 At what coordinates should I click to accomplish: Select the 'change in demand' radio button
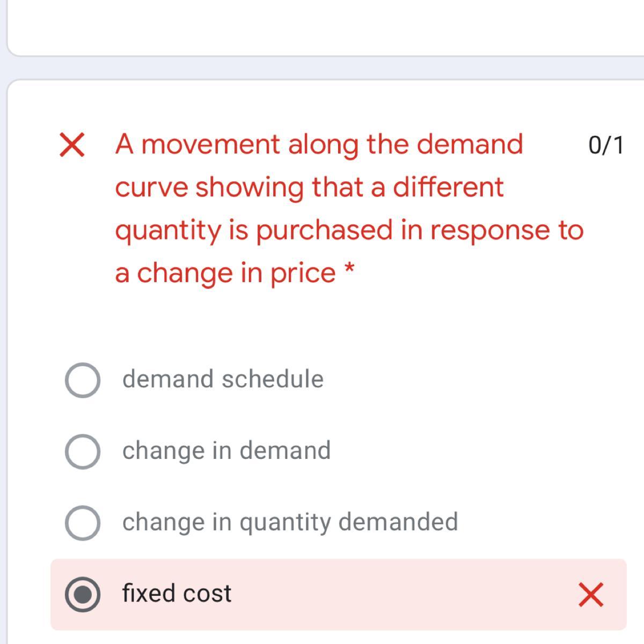82,451
